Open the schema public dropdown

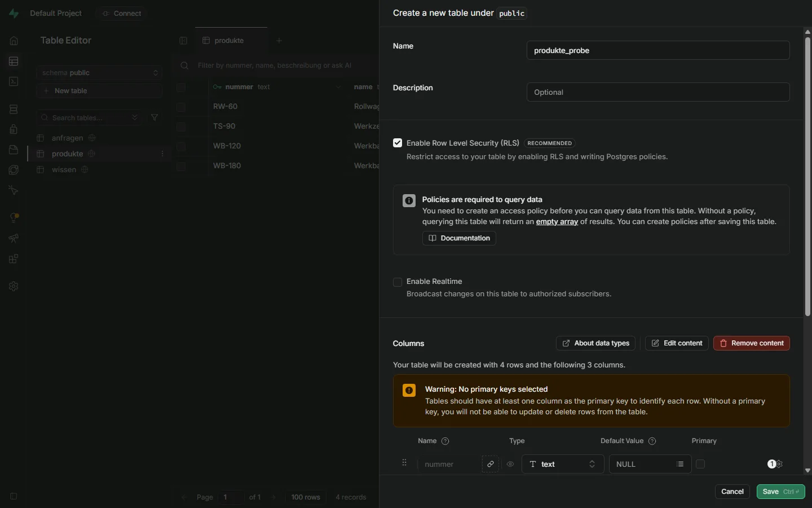[99, 73]
